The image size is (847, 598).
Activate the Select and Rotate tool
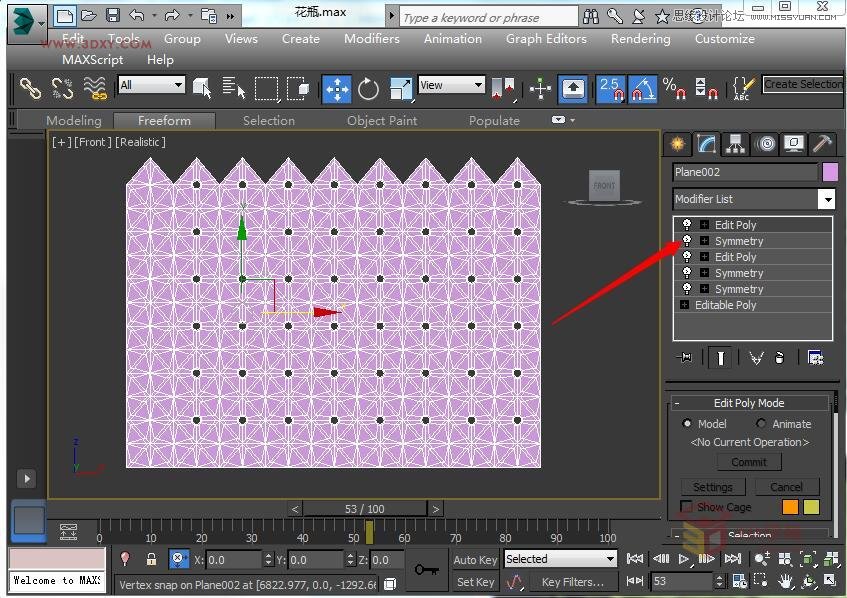369,89
